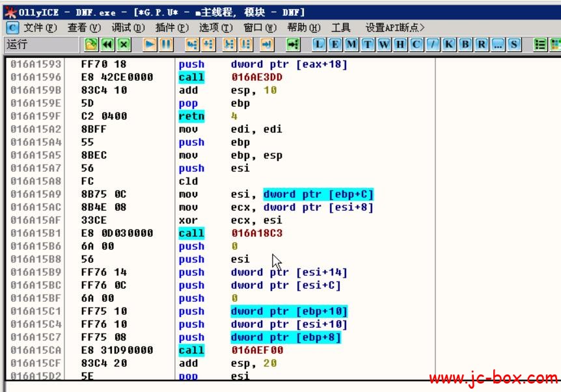Close the debugged program with the X icon
The height and width of the screenshot is (392, 561).
point(124,45)
